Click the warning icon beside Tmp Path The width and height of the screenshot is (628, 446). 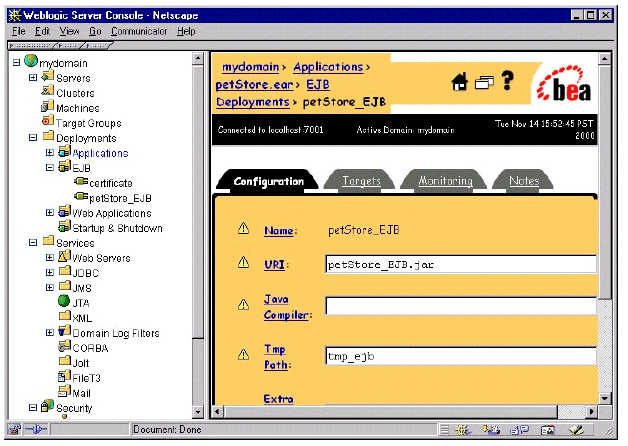[x=242, y=354]
